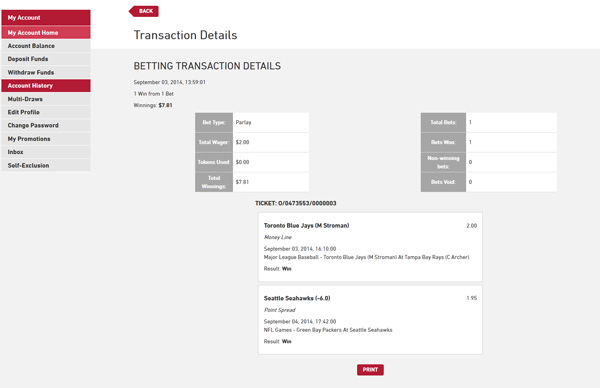Click the ticket number text
The image size is (600, 388).
pyautogui.click(x=296, y=203)
